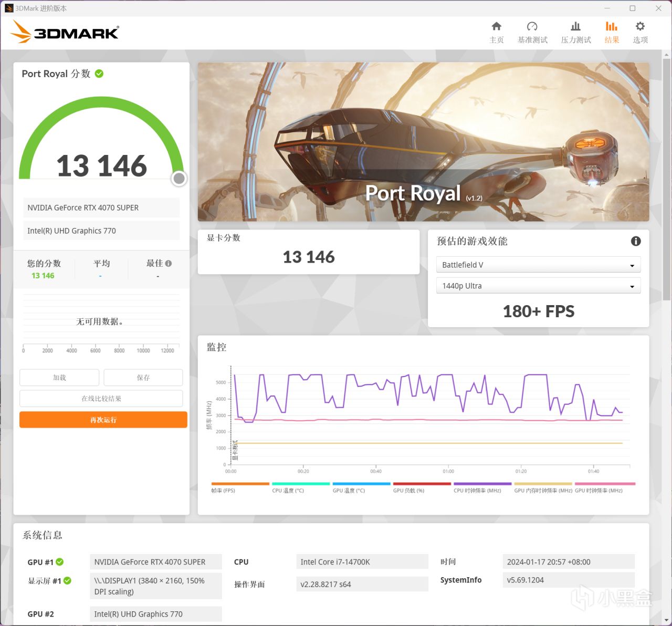Open the 基准测试 benchmarks icon
Image resolution: width=672 pixels, height=626 pixels.
pyautogui.click(x=532, y=26)
